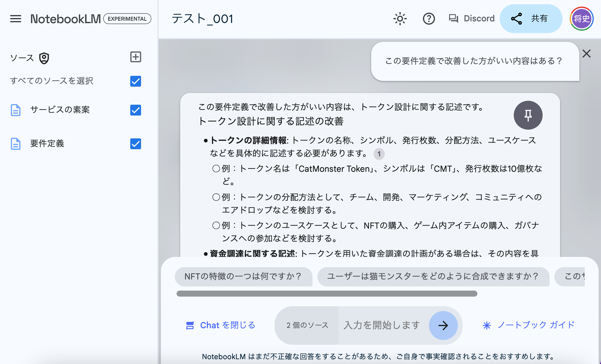Focus the 入力を開始します input field
The height and width of the screenshot is (364, 601).
pyautogui.click(x=382, y=325)
